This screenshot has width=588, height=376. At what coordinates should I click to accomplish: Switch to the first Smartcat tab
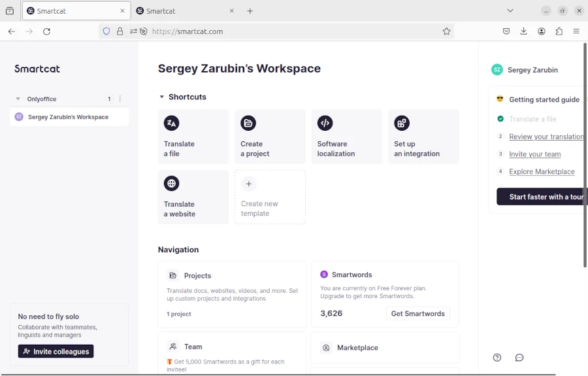tap(76, 11)
